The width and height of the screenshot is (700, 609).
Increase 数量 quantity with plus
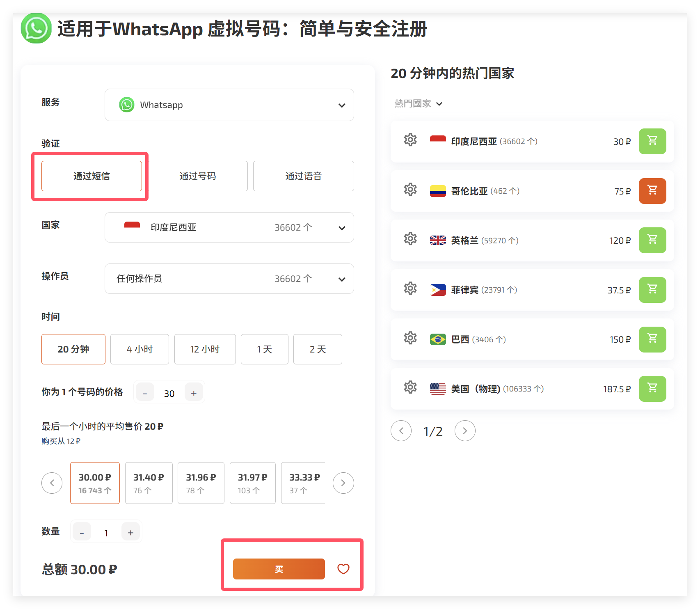coord(130,532)
